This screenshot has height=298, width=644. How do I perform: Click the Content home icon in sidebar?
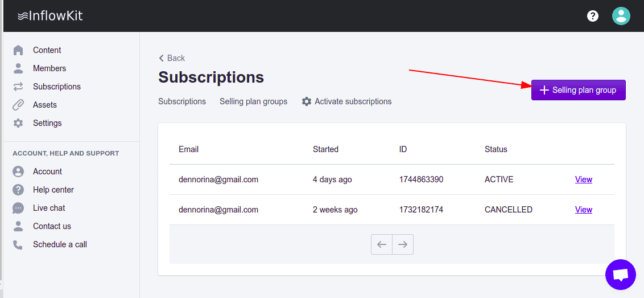[18, 50]
